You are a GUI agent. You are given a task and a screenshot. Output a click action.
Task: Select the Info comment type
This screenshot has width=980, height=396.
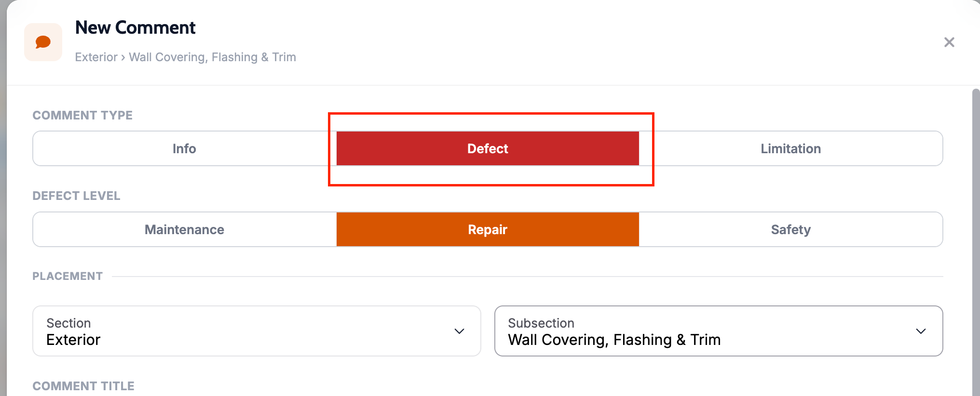[184, 148]
